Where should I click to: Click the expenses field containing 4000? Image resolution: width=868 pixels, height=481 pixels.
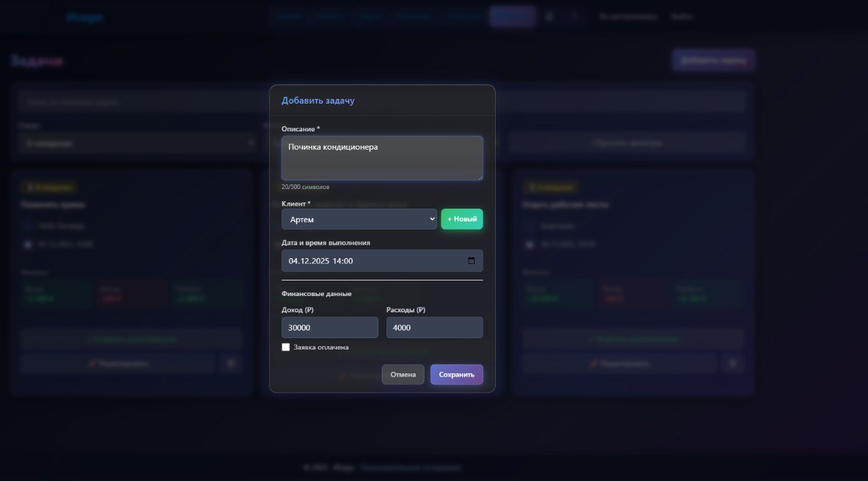coord(434,327)
